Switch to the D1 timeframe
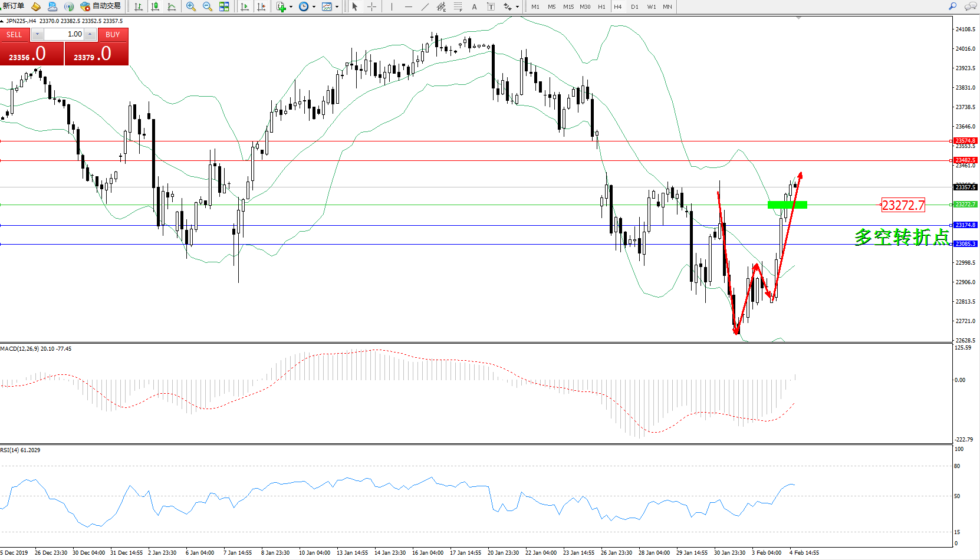980x560 pixels. pyautogui.click(x=634, y=7)
